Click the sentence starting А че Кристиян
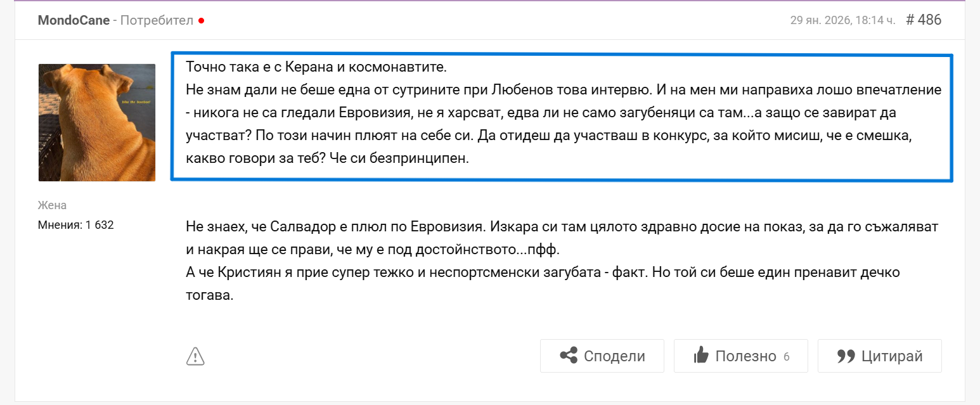 (539, 273)
